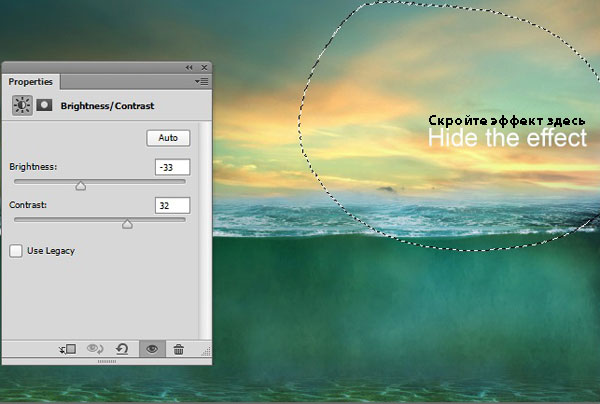Click the Brightness value field
600x404 pixels.
coord(172,167)
